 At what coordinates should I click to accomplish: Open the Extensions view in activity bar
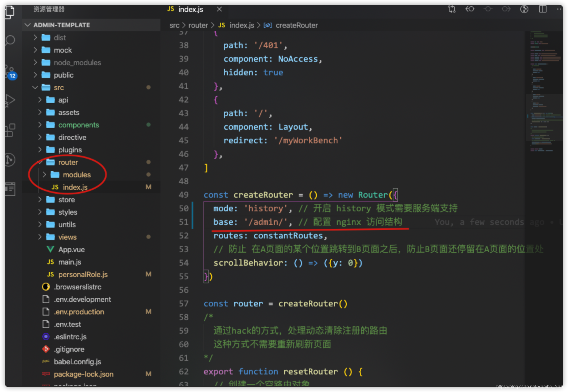coord(10,130)
